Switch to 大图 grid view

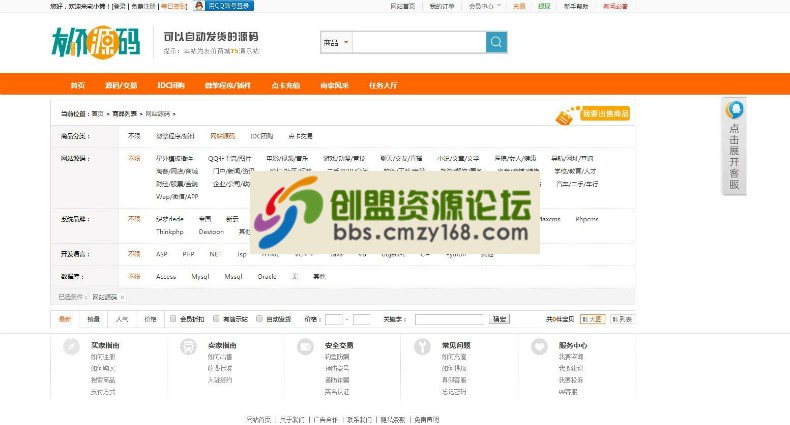pyautogui.click(x=592, y=319)
